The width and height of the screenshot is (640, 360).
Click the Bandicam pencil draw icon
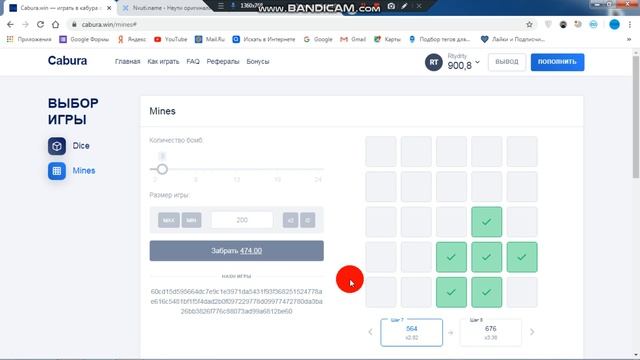click(404, 6)
